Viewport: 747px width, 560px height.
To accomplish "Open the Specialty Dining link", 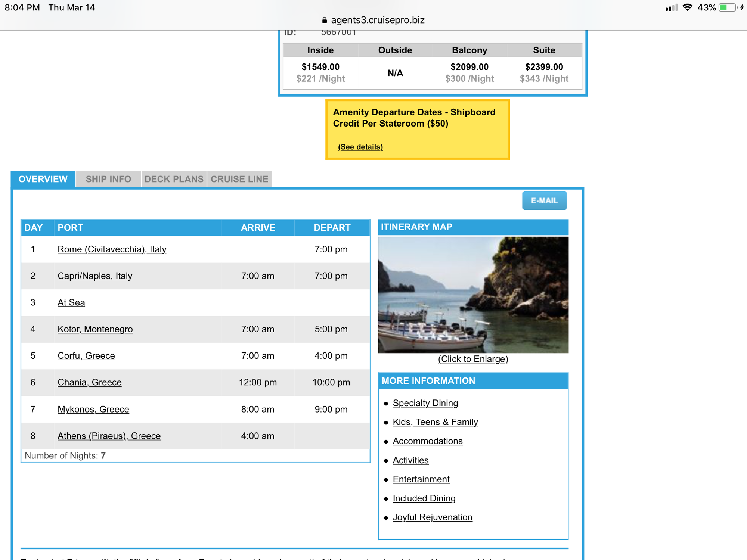I will (x=425, y=403).
